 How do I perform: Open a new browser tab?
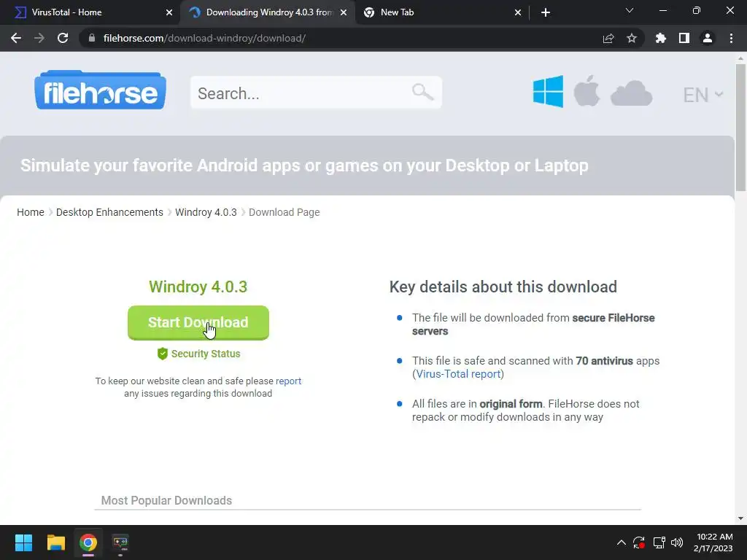coord(546,12)
